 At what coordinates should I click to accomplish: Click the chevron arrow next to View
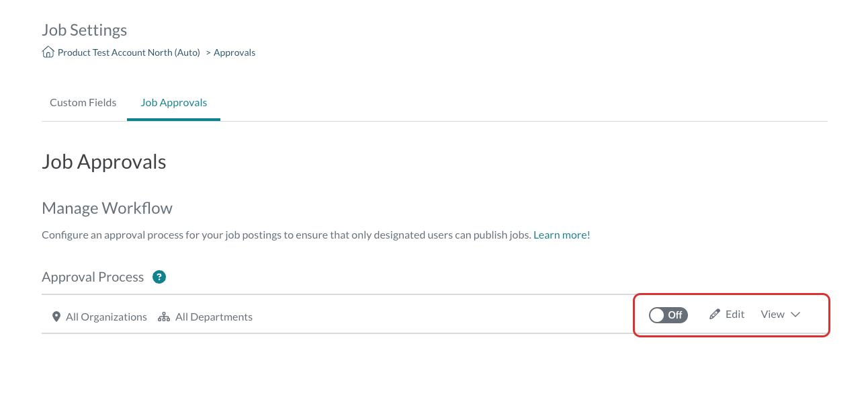(x=795, y=315)
